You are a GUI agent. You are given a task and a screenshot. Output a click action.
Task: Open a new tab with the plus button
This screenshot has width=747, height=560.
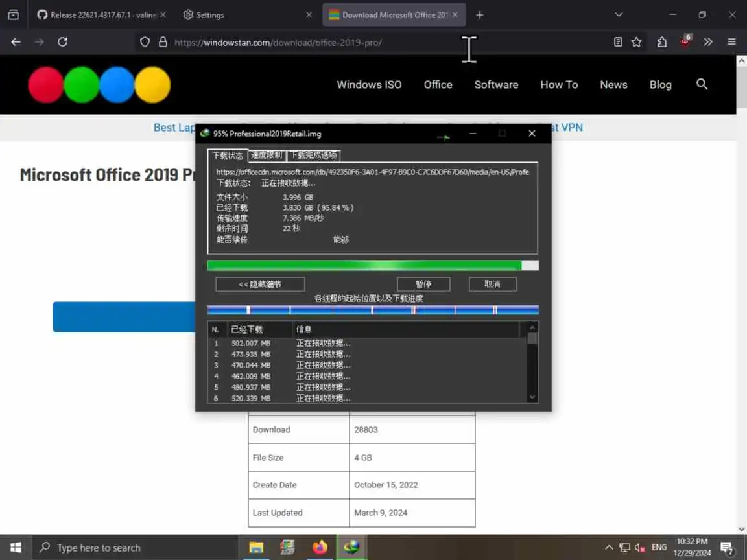(x=480, y=16)
